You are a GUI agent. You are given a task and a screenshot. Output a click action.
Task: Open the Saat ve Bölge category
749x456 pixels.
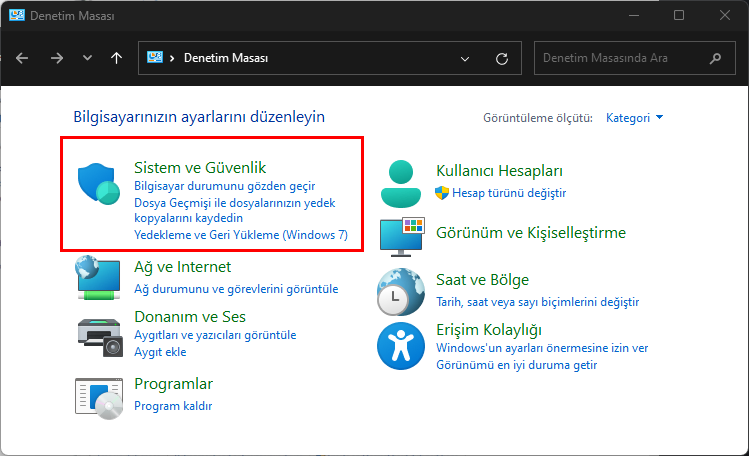tap(482, 280)
